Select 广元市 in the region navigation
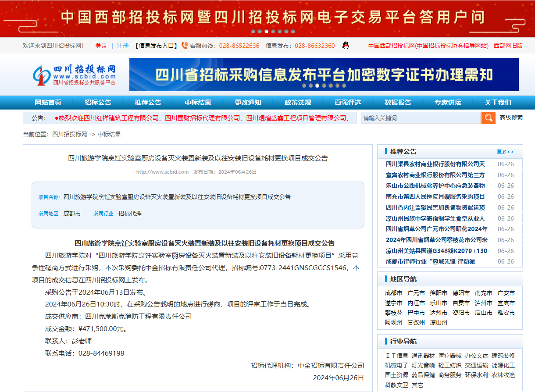535x392 pixels. 416,293
